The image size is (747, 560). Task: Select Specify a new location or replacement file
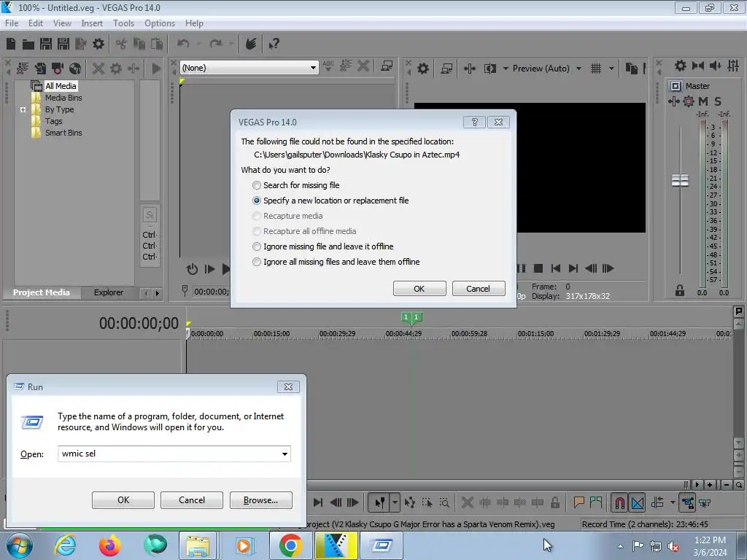pyautogui.click(x=330, y=201)
